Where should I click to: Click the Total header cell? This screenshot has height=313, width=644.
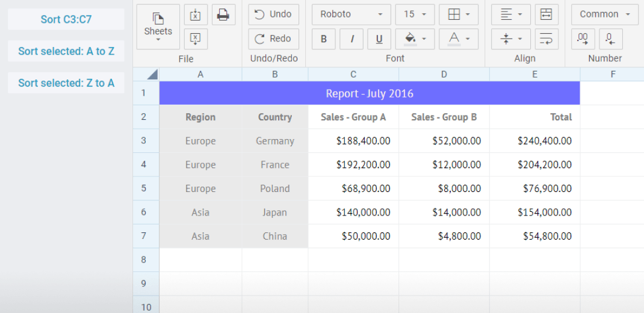coord(534,117)
